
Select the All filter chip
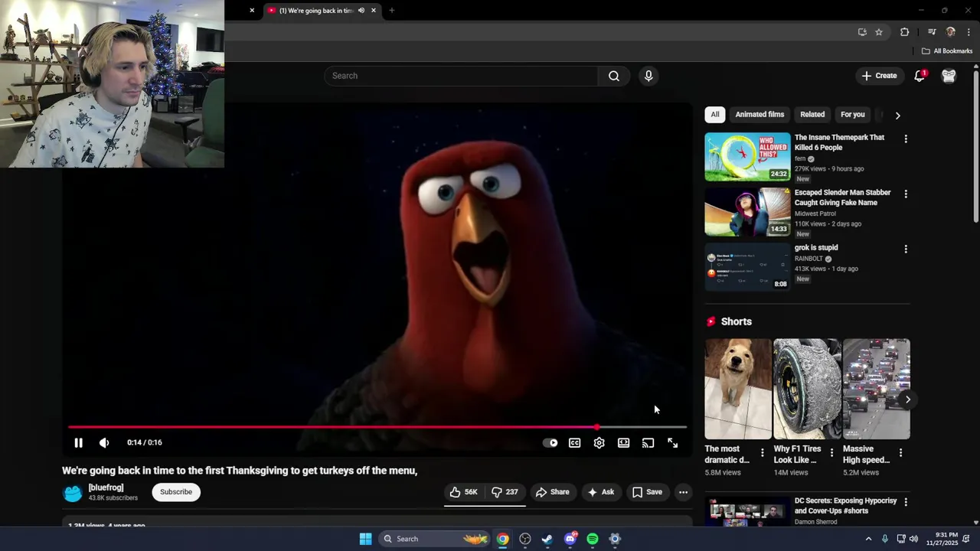click(714, 115)
